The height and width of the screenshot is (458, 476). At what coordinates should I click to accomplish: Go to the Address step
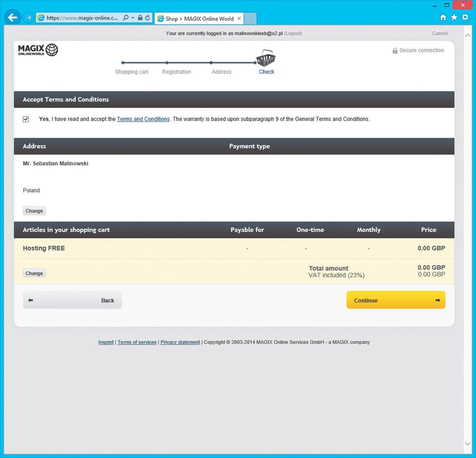point(221,71)
